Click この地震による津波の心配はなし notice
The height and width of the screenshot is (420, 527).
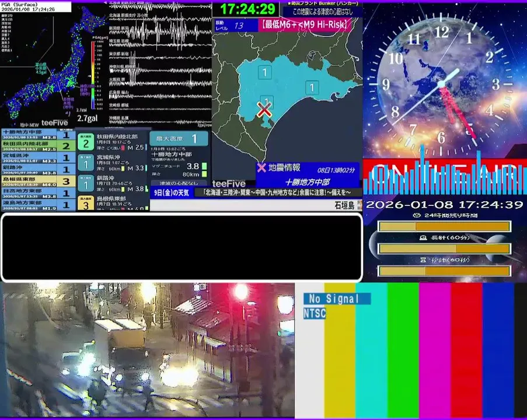(x=323, y=12)
